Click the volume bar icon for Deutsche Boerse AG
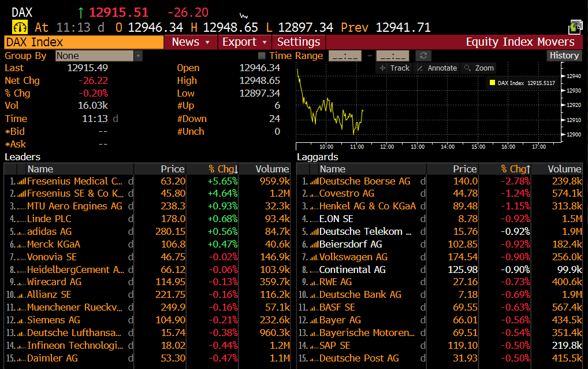 [x=314, y=182]
